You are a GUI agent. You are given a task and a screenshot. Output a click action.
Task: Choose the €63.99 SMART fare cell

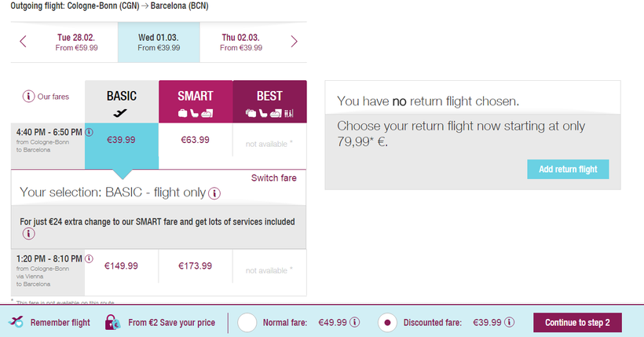[196, 140]
